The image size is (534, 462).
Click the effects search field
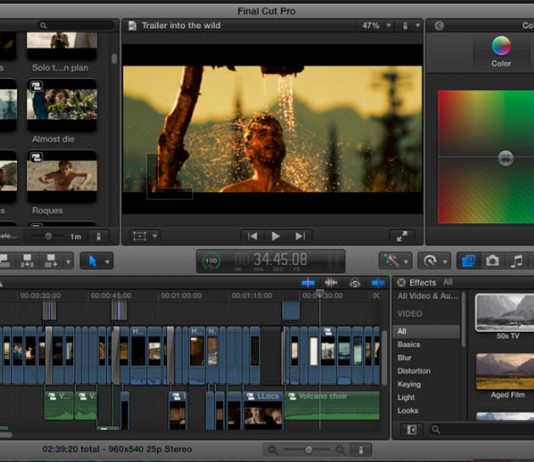tap(481, 430)
